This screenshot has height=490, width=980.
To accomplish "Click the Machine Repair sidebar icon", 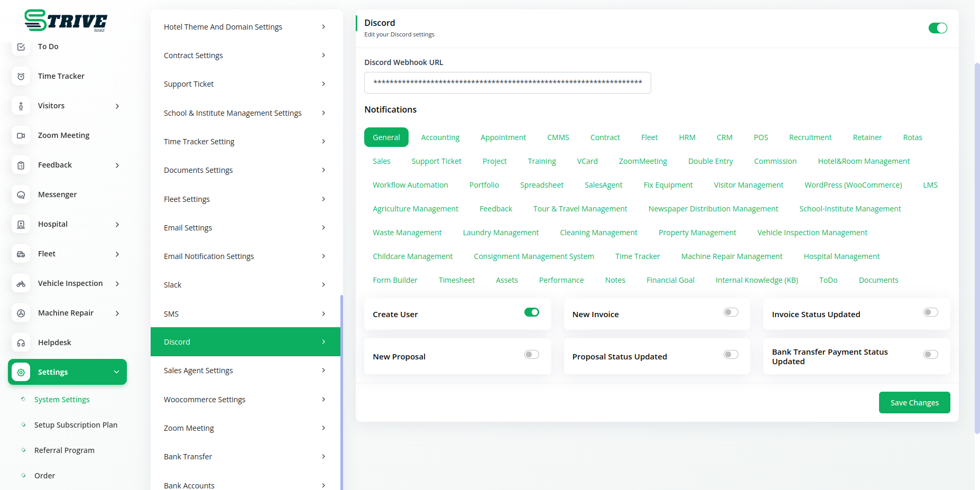I will (x=21, y=313).
